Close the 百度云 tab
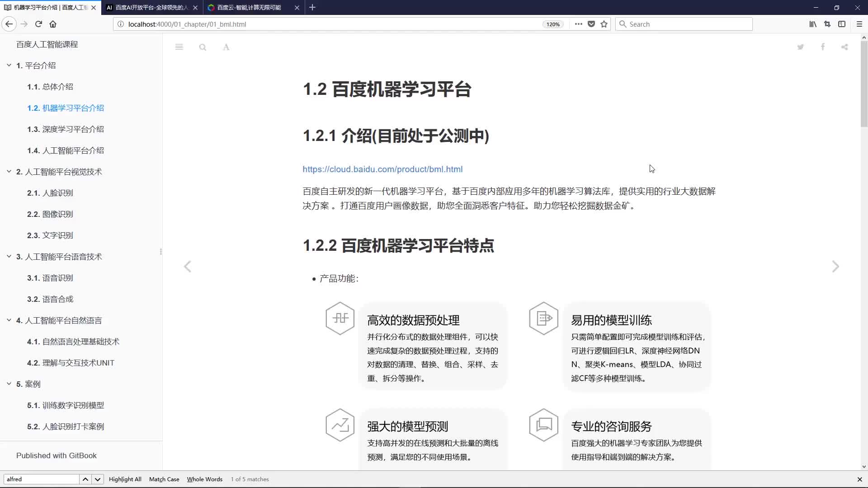The width and height of the screenshot is (868, 488). click(297, 8)
